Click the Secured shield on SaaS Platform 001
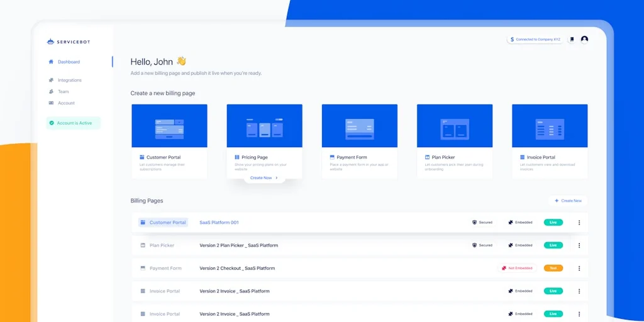This screenshot has width=644, height=322. [x=482, y=223]
